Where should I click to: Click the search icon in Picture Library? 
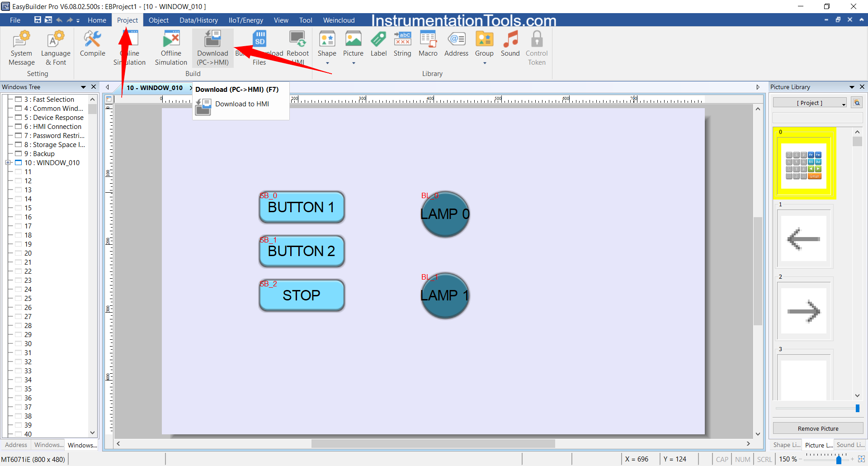pyautogui.click(x=857, y=103)
